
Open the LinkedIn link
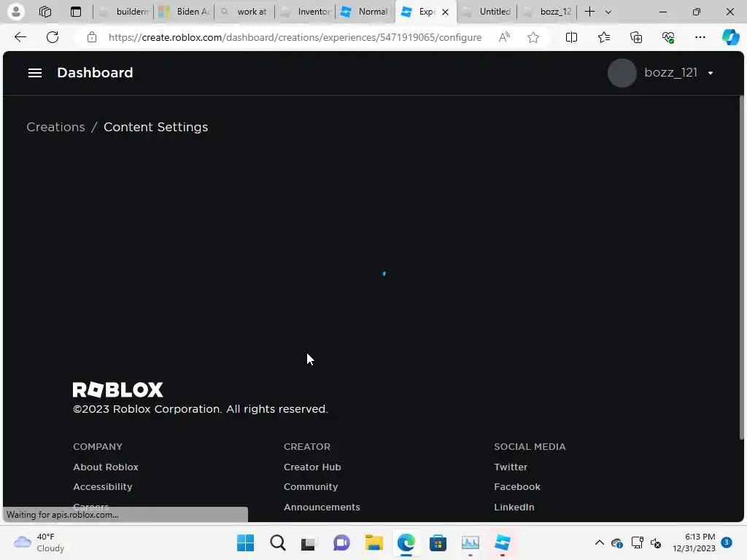click(514, 507)
